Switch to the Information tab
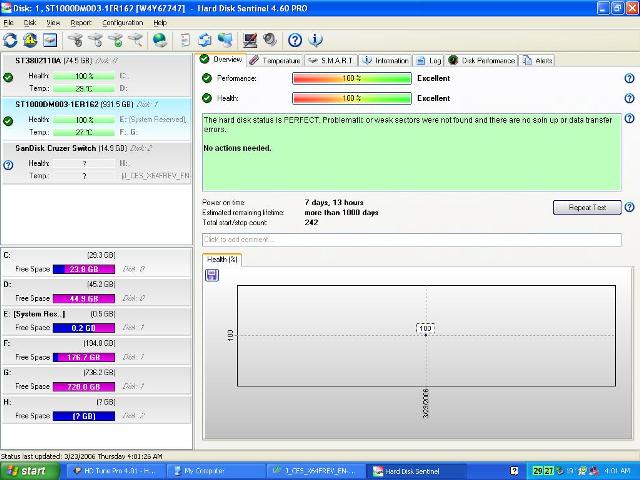640x480 pixels. (x=386, y=60)
